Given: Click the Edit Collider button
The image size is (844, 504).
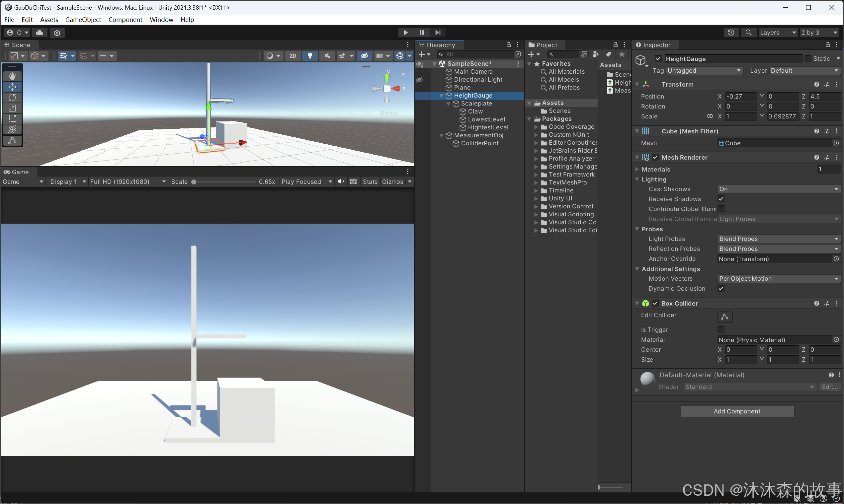Looking at the screenshot, I should point(724,317).
